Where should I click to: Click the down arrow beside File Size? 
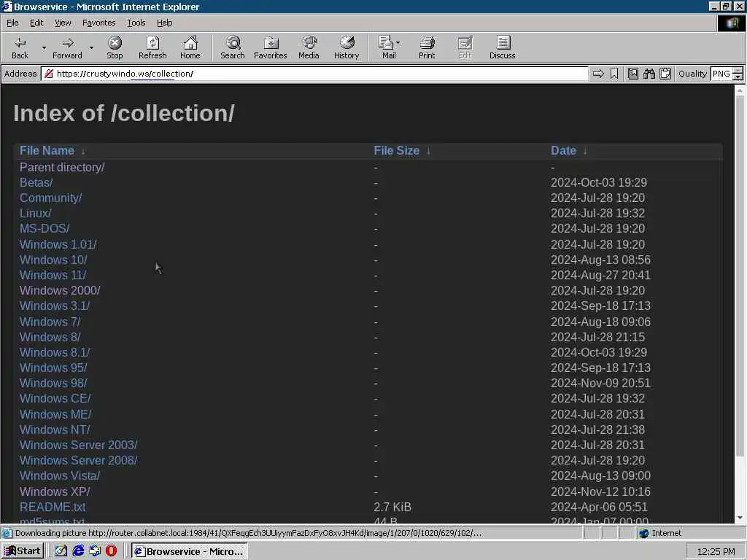[428, 151]
